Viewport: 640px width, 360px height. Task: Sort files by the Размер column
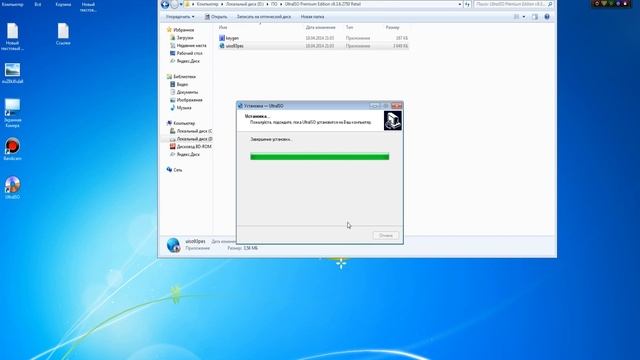pos(392,27)
